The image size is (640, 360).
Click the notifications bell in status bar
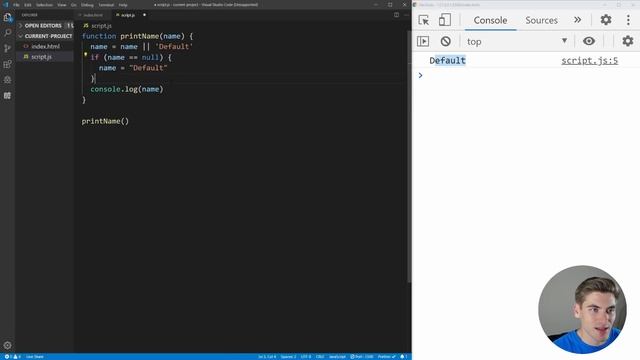(404, 357)
